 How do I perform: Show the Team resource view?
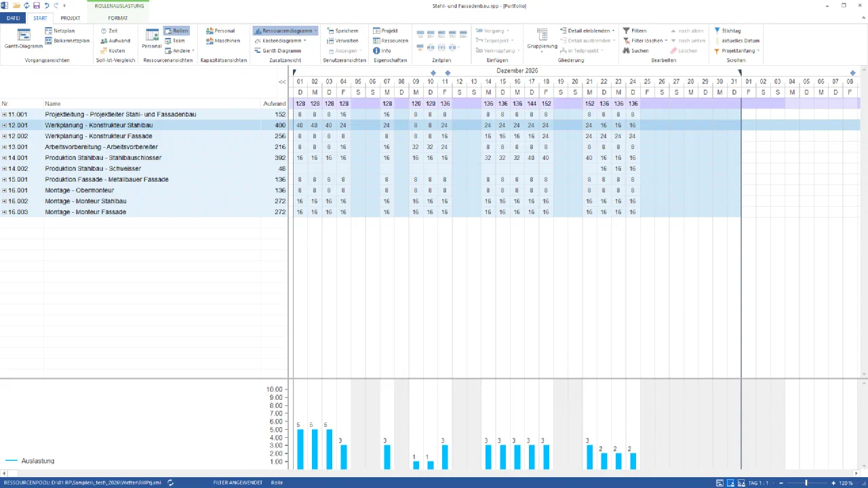click(174, 41)
